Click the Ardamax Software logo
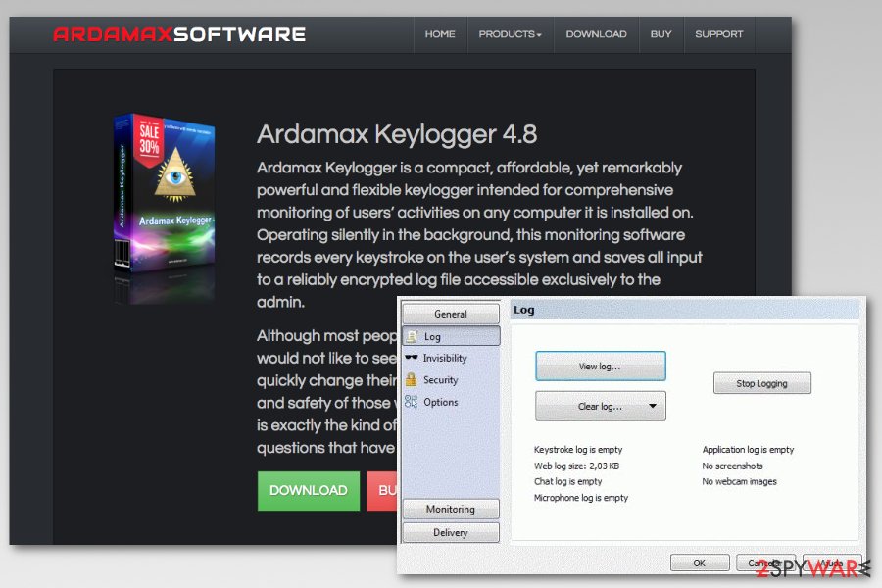882x588 pixels. [x=179, y=35]
